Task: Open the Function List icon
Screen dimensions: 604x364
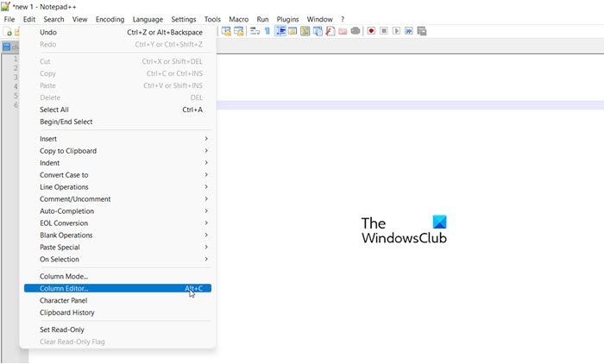Action: pos(330,31)
